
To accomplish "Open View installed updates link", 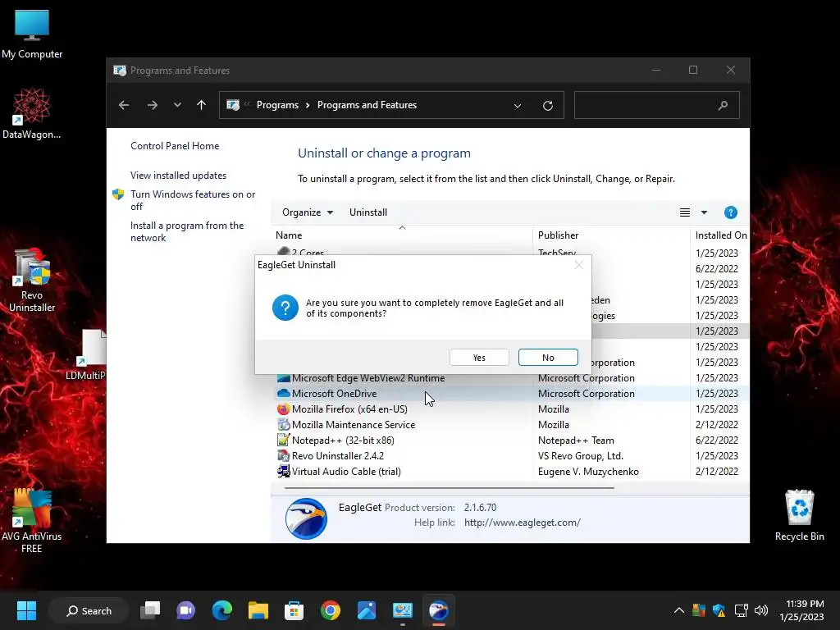I will pyautogui.click(x=178, y=176).
